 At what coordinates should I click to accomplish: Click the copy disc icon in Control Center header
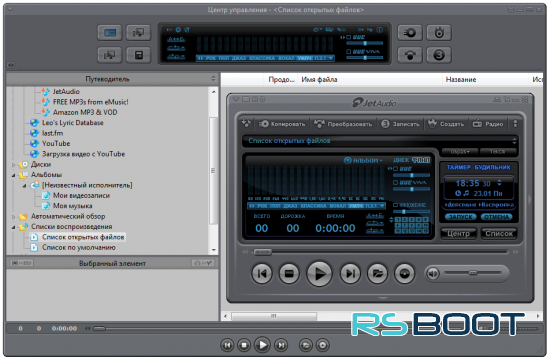(409, 33)
